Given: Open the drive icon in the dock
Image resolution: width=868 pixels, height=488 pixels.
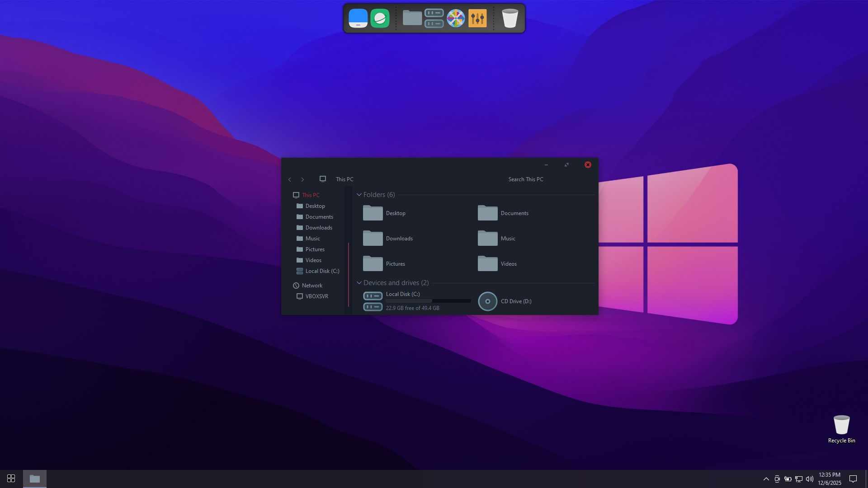Looking at the screenshot, I should point(434,19).
